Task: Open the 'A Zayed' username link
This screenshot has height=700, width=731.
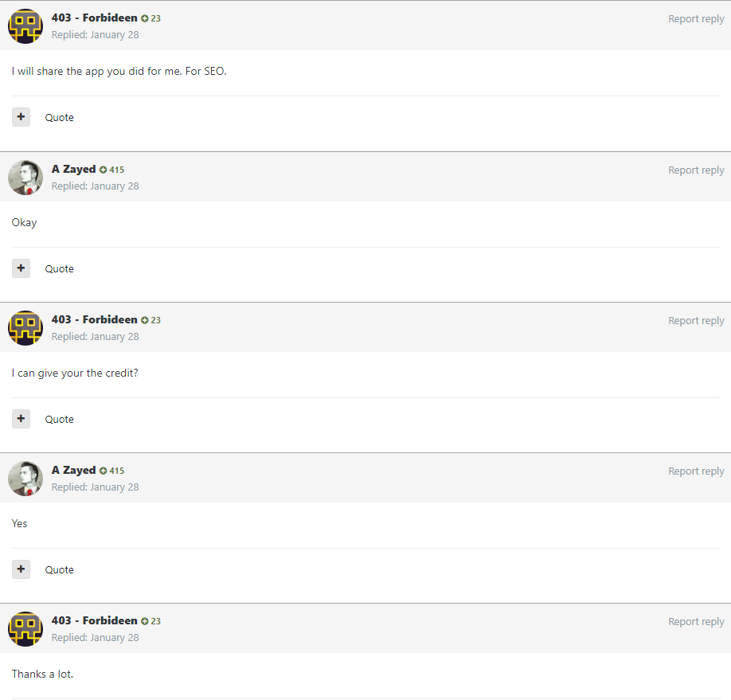Action: pyautogui.click(x=73, y=169)
